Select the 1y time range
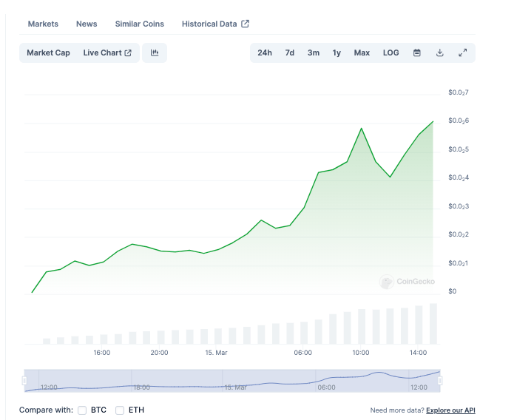The width and height of the screenshot is (514, 420). pyautogui.click(x=337, y=52)
